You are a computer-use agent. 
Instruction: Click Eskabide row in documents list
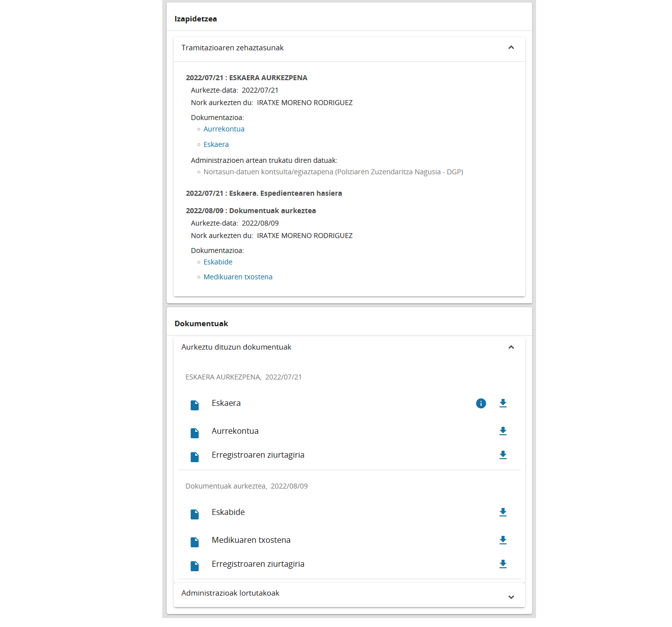[228, 512]
